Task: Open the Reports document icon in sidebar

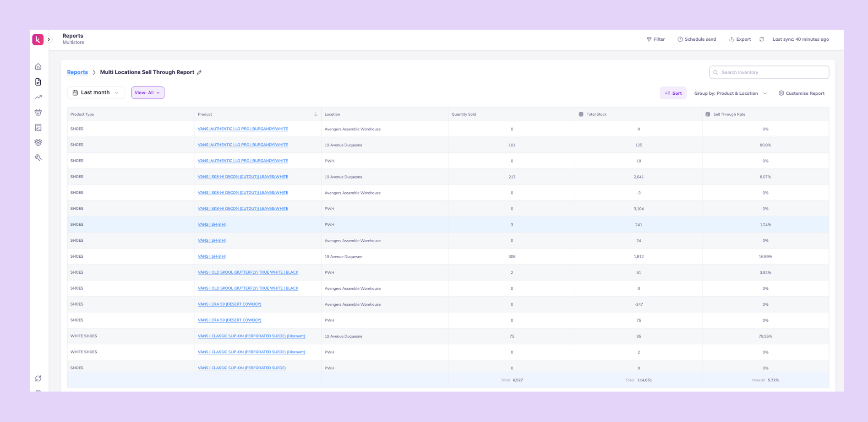Action: [38, 82]
